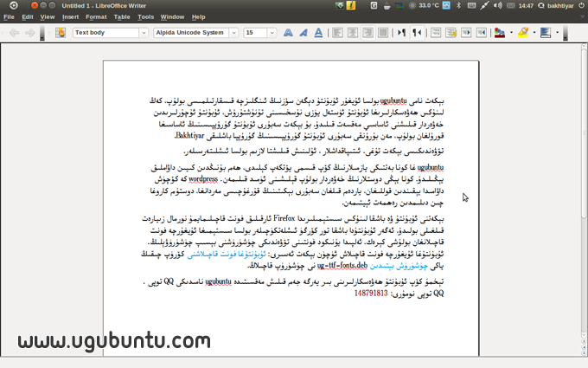The height and width of the screenshot is (368, 588).
Task: Open the volume indicator
Action: coord(497,6)
